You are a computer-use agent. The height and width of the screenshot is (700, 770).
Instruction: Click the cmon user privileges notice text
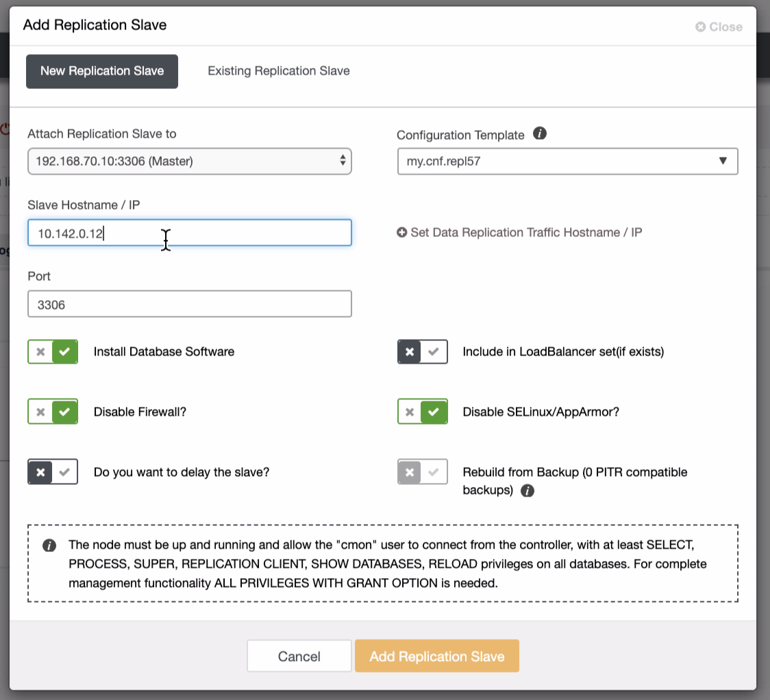pyautogui.click(x=388, y=564)
